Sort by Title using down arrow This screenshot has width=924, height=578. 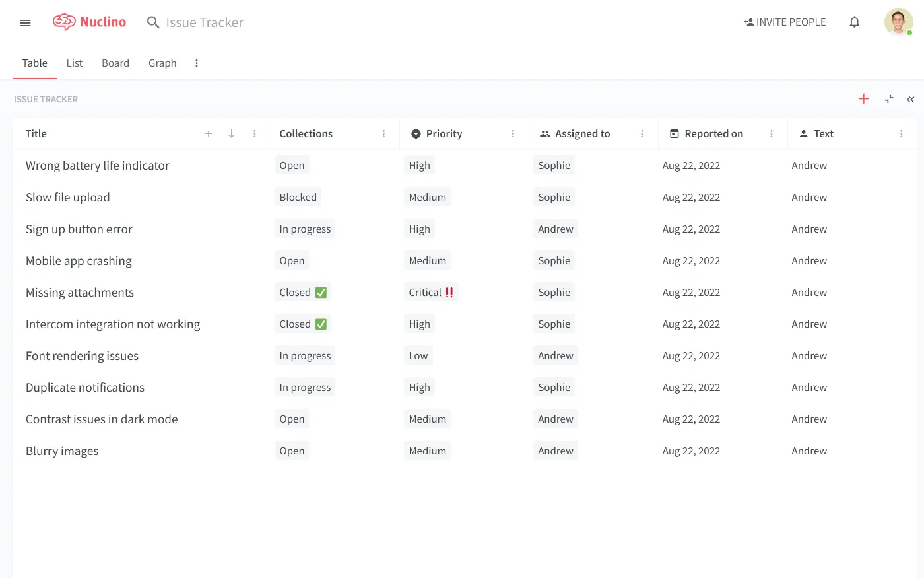click(x=232, y=133)
